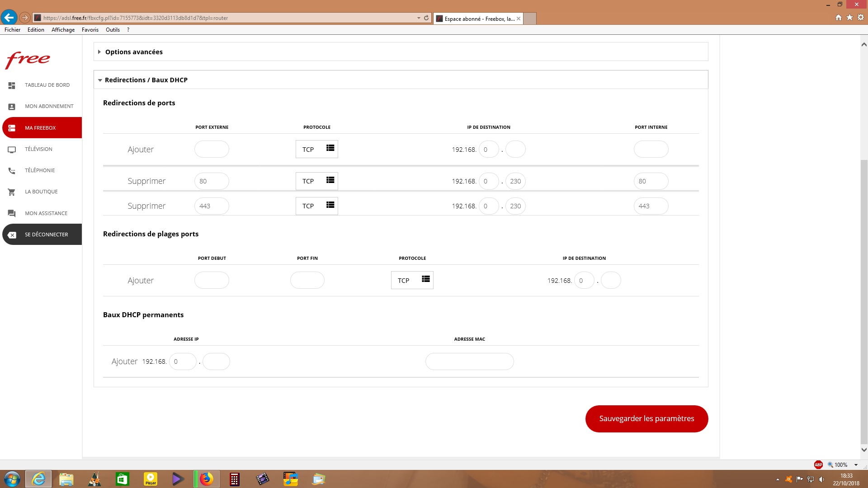Click Sauvegarder les paramètres button
This screenshot has width=868, height=488.
pyautogui.click(x=646, y=418)
